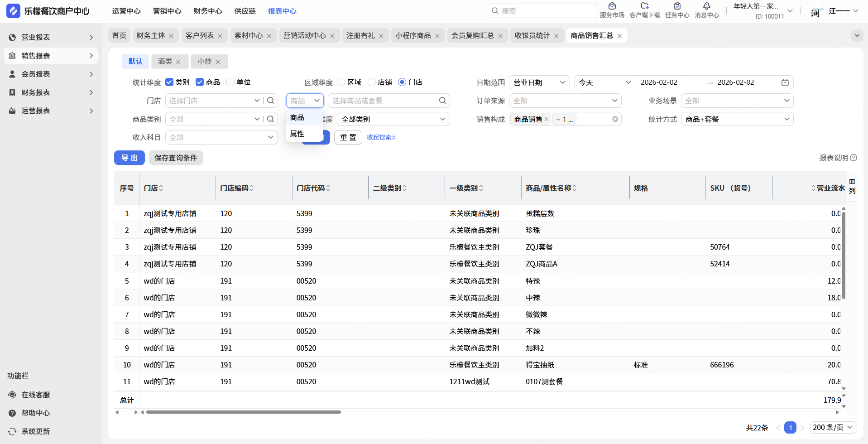Click the date range calendar icon

click(x=785, y=82)
